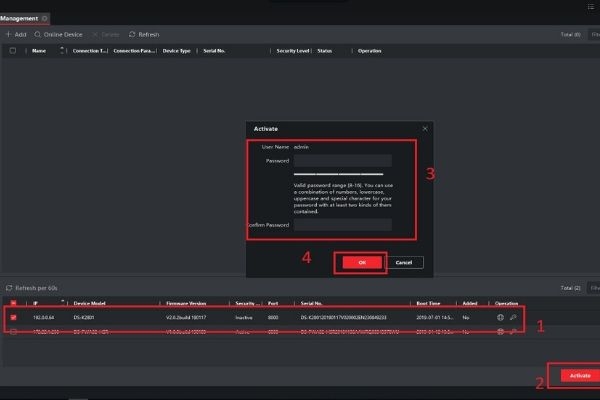This screenshot has height=400, width=600.
Task: Click OK in the Activate dialog
Action: point(360,262)
